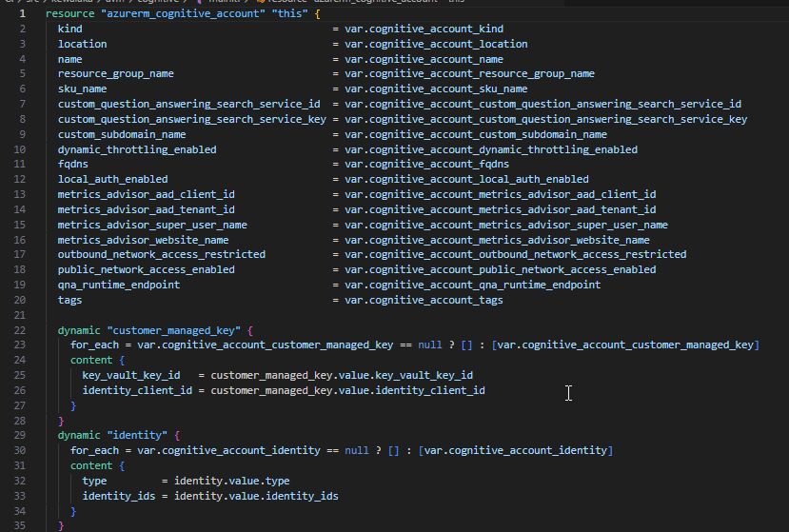
Task: Click public_network_access_enabled attribute on line 18
Action: click(x=147, y=268)
